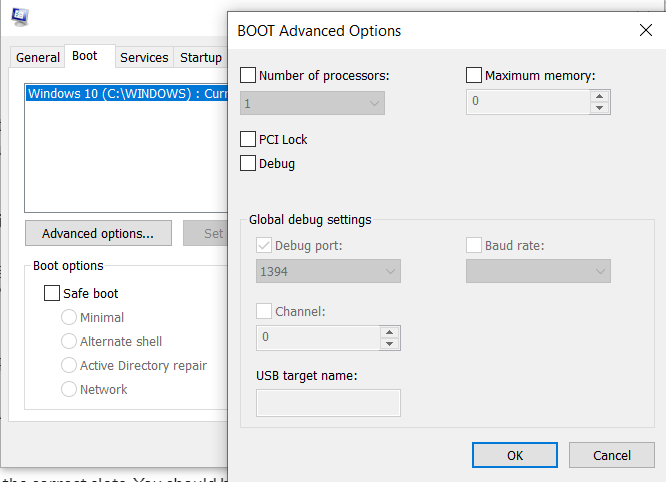
Task: Click the System Configuration window icon
Action: 20,15
